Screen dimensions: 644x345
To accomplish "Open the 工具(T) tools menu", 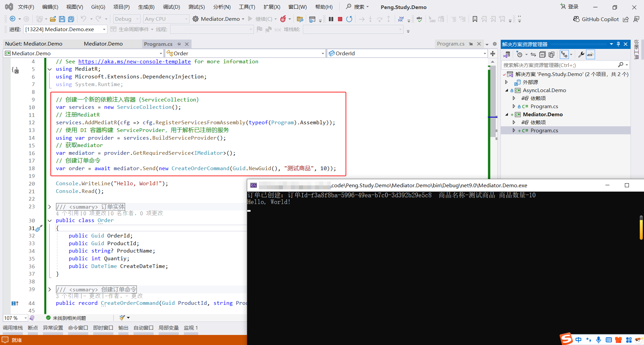I will (247, 7).
